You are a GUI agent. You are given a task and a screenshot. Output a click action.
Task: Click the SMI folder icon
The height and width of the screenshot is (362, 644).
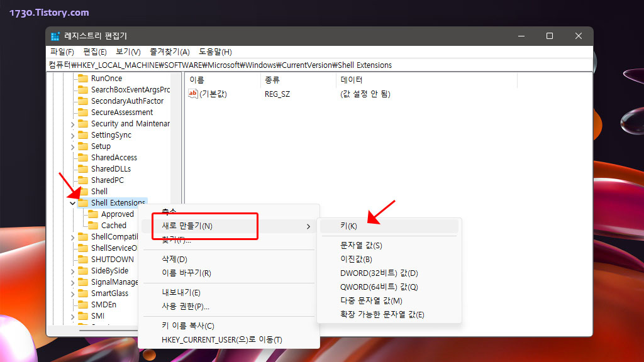pos(83,315)
